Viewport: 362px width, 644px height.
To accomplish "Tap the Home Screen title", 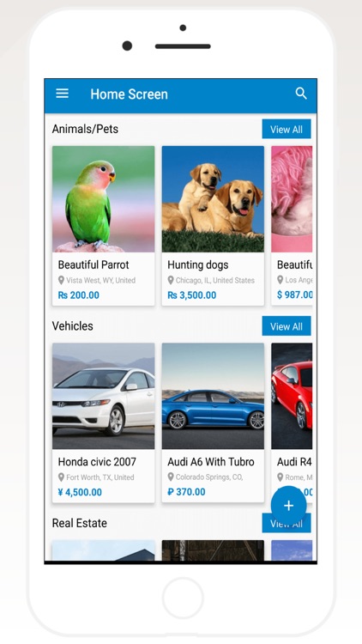I will click(129, 94).
